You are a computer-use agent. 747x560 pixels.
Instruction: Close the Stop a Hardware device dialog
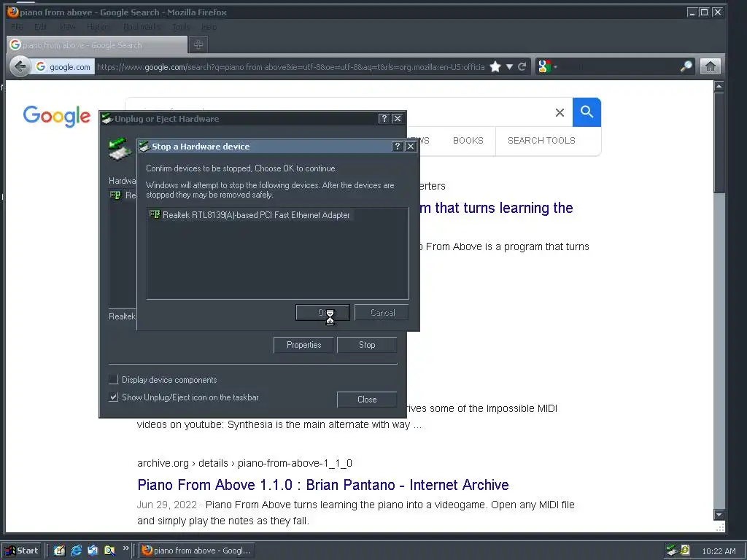411,147
